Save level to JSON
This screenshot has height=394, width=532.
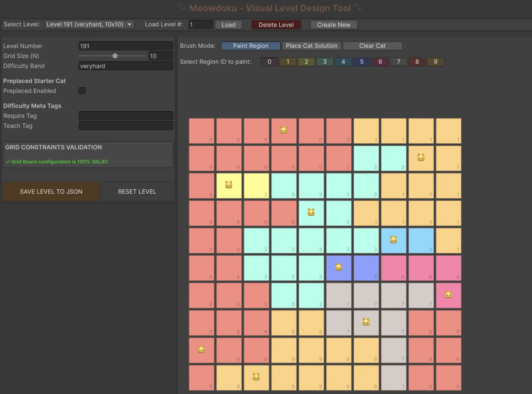coord(51,191)
